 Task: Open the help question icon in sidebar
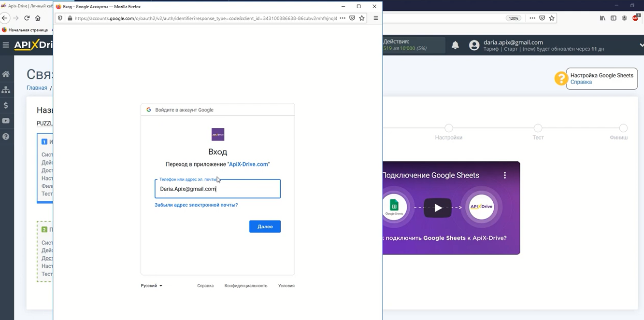click(6, 137)
